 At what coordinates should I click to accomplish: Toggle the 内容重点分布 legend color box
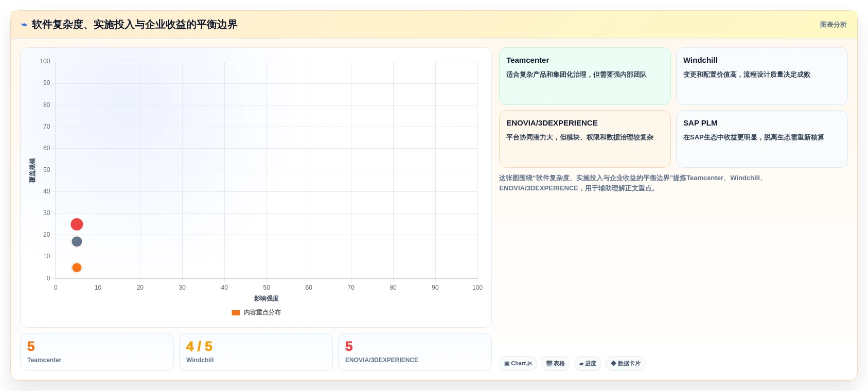[x=236, y=313]
